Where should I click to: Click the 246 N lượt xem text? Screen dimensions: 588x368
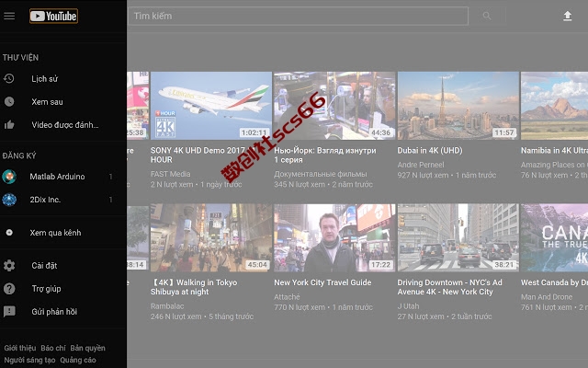tap(175, 316)
